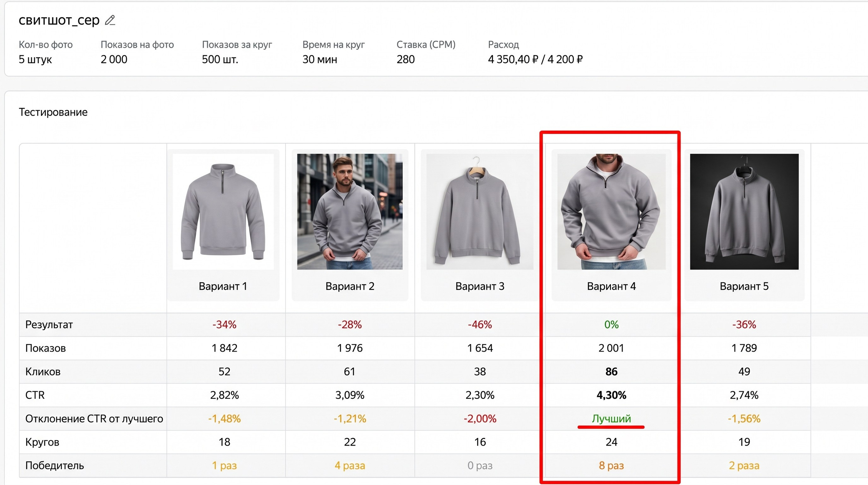Select the 86 clicks cell
868x485 pixels.
[611, 372]
